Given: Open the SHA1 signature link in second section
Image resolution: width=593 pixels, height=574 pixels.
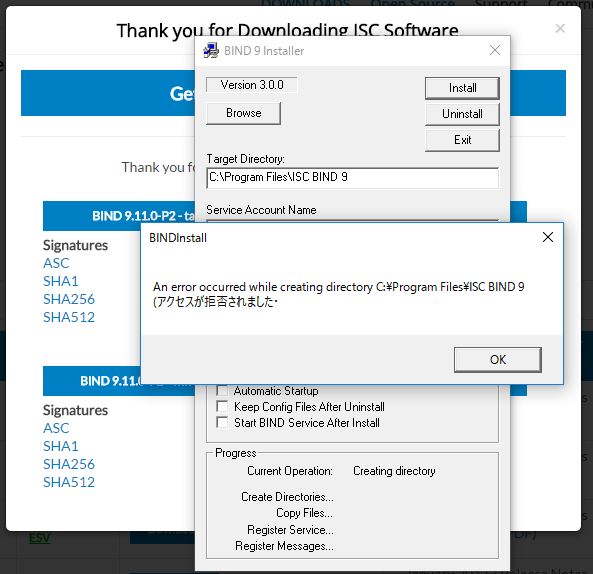Looking at the screenshot, I should click(x=61, y=446).
